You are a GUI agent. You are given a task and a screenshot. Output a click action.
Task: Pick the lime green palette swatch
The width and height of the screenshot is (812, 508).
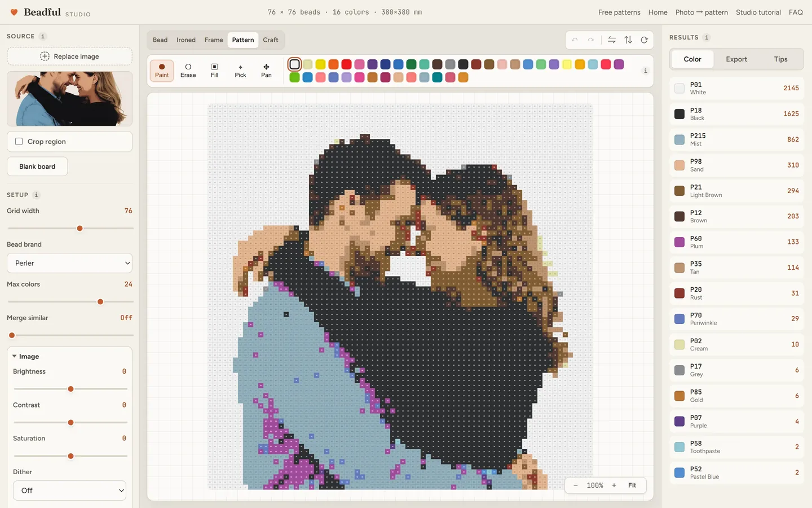click(294, 77)
